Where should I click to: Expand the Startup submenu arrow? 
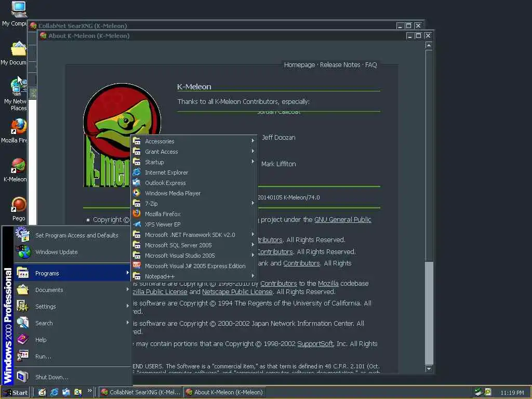253,162
